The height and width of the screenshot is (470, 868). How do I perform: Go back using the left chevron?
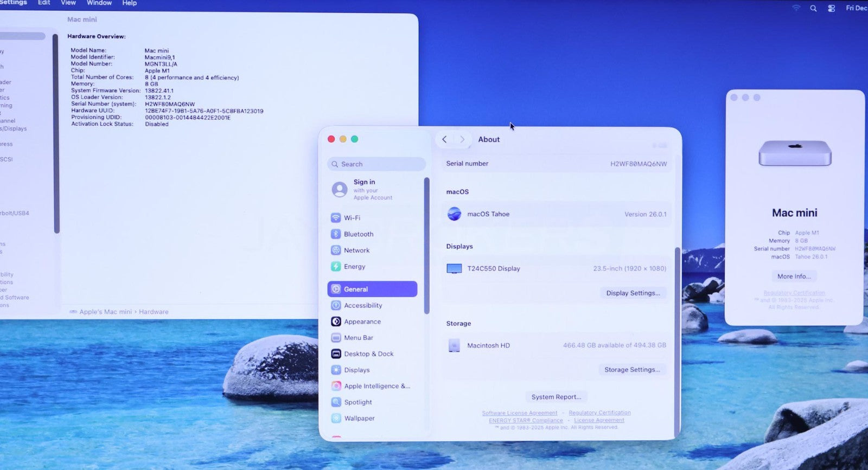(x=444, y=139)
